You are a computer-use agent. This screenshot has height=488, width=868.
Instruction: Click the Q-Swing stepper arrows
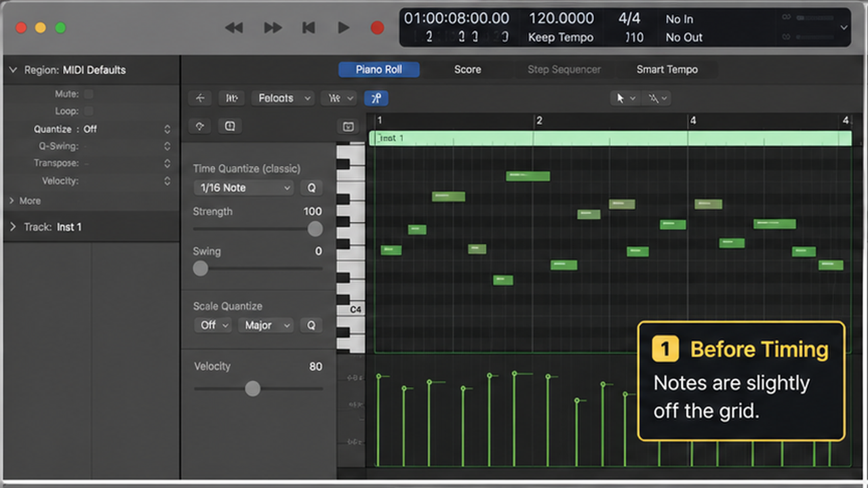click(167, 146)
